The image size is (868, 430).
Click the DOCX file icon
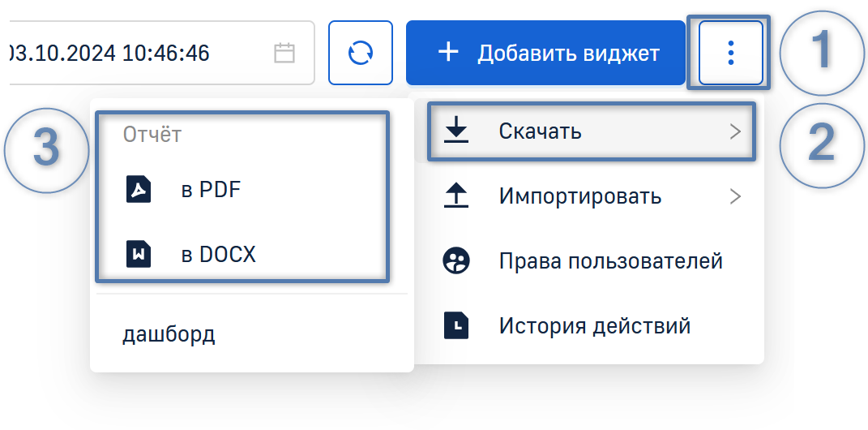tap(139, 254)
